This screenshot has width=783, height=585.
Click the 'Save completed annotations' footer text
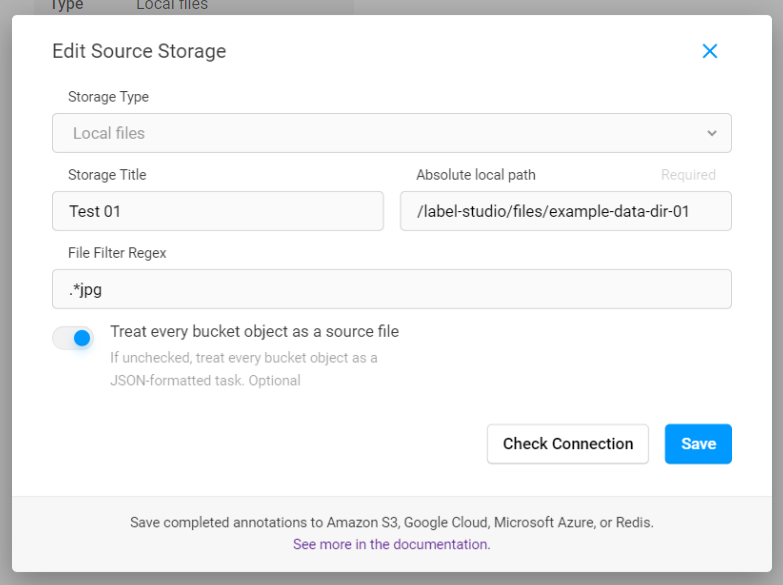coord(391,522)
